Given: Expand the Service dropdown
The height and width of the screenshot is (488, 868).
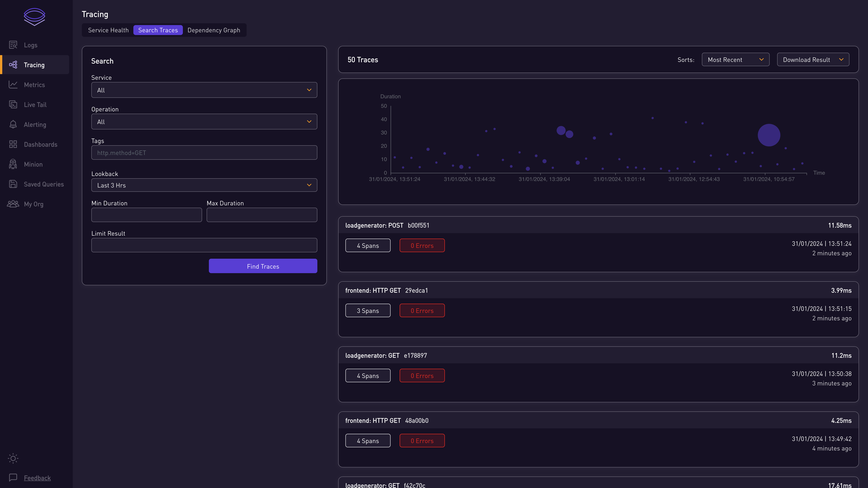Looking at the screenshot, I should pos(204,90).
